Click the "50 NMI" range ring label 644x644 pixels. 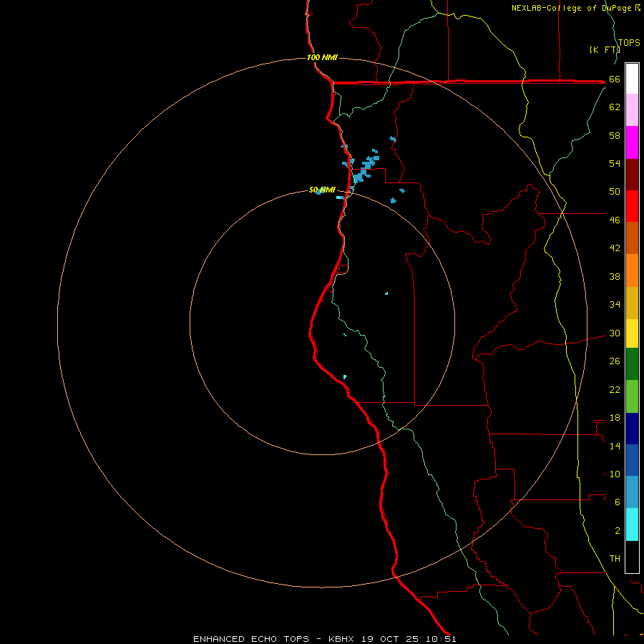(x=322, y=190)
